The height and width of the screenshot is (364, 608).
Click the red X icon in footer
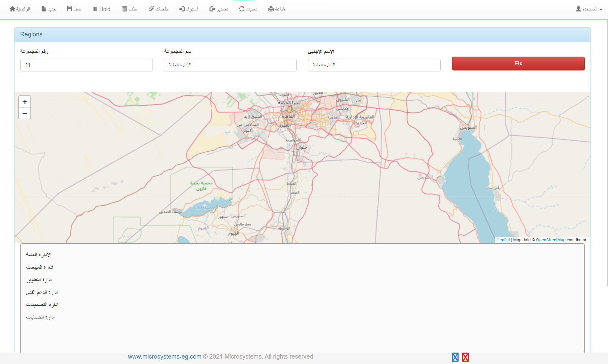[465, 357]
